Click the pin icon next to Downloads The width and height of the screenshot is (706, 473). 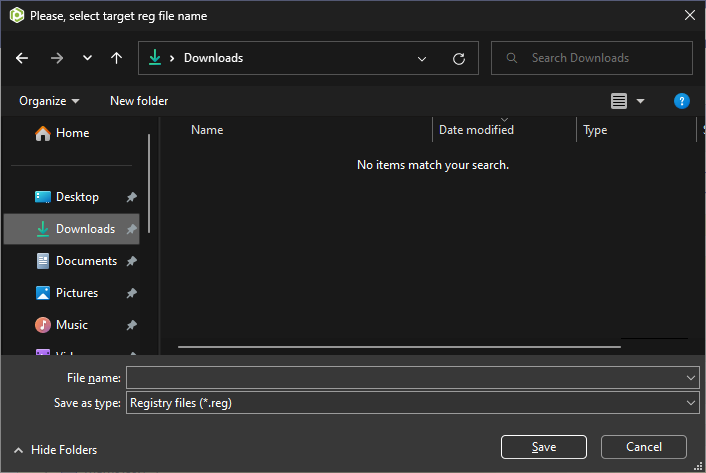pyautogui.click(x=131, y=229)
